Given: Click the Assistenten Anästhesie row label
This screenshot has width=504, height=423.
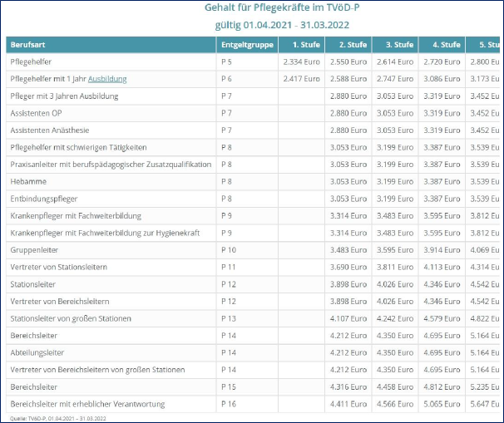Looking at the screenshot, I should (50, 130).
